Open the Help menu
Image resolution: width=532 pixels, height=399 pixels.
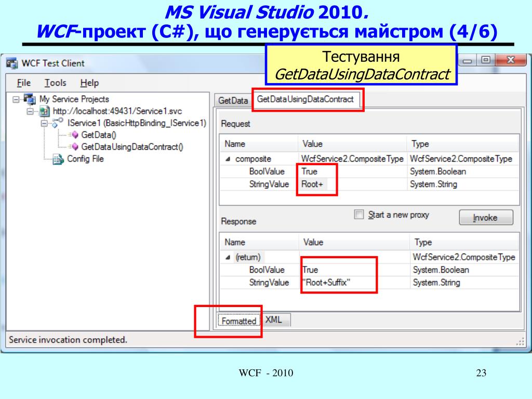pyautogui.click(x=89, y=83)
